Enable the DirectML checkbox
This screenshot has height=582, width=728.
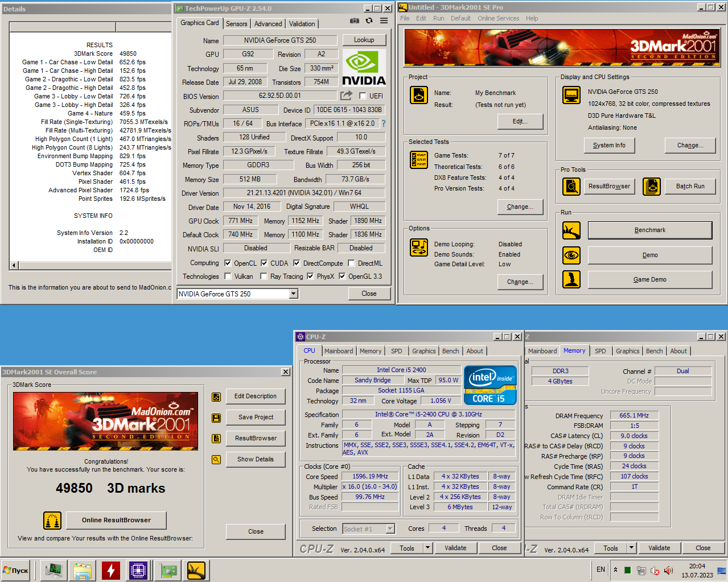[x=352, y=263]
